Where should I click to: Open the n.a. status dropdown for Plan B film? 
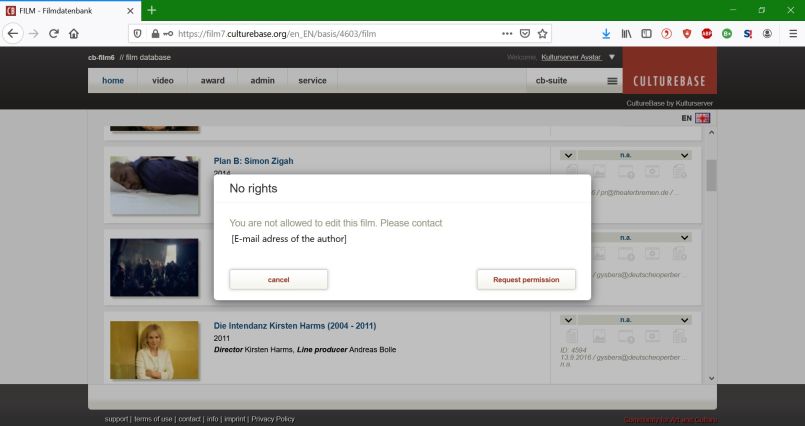(x=684, y=155)
